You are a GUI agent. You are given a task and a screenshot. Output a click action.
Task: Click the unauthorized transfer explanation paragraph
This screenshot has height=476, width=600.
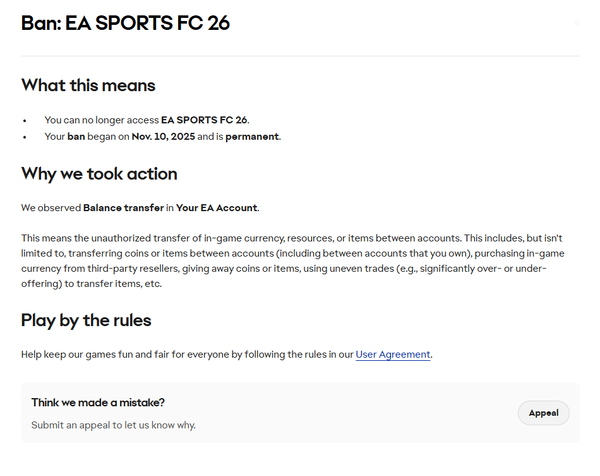coord(290,260)
